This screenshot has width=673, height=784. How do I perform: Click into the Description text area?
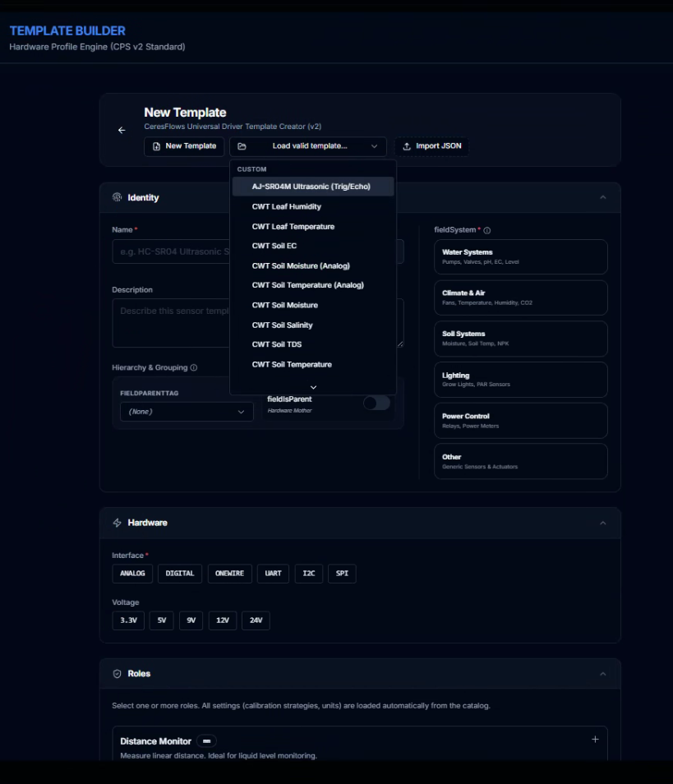(258, 323)
